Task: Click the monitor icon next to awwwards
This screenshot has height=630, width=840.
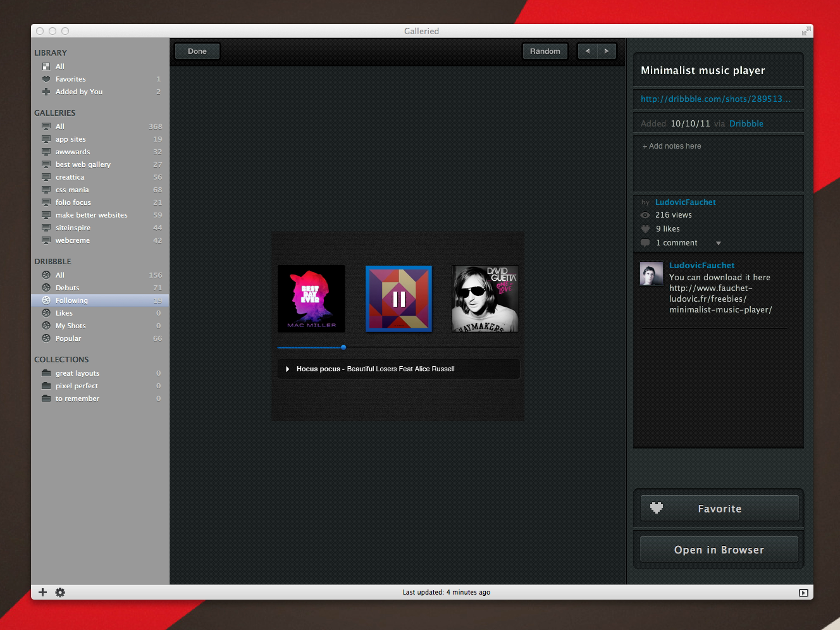Action: point(46,152)
